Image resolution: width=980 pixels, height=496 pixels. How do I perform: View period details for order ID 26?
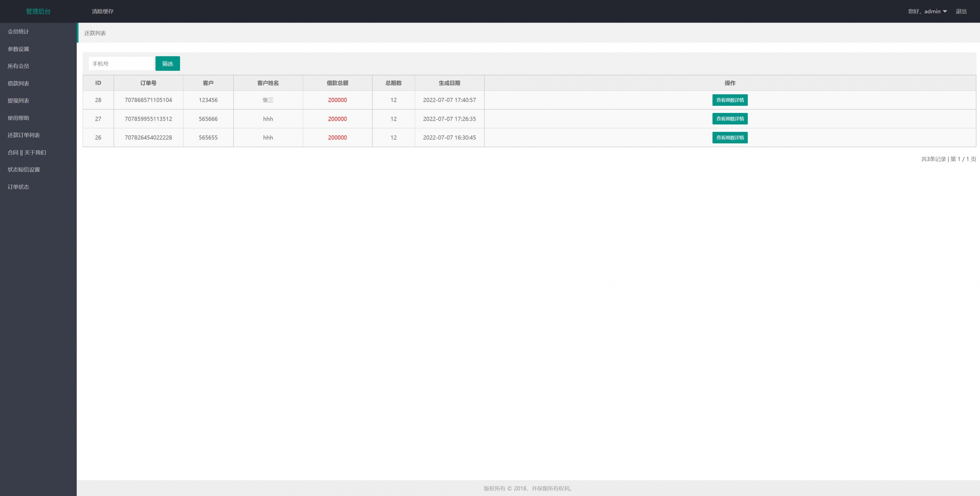coord(730,138)
